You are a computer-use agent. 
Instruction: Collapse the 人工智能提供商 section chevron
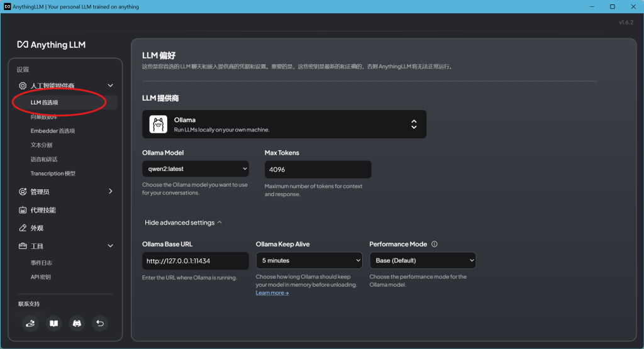(x=111, y=86)
